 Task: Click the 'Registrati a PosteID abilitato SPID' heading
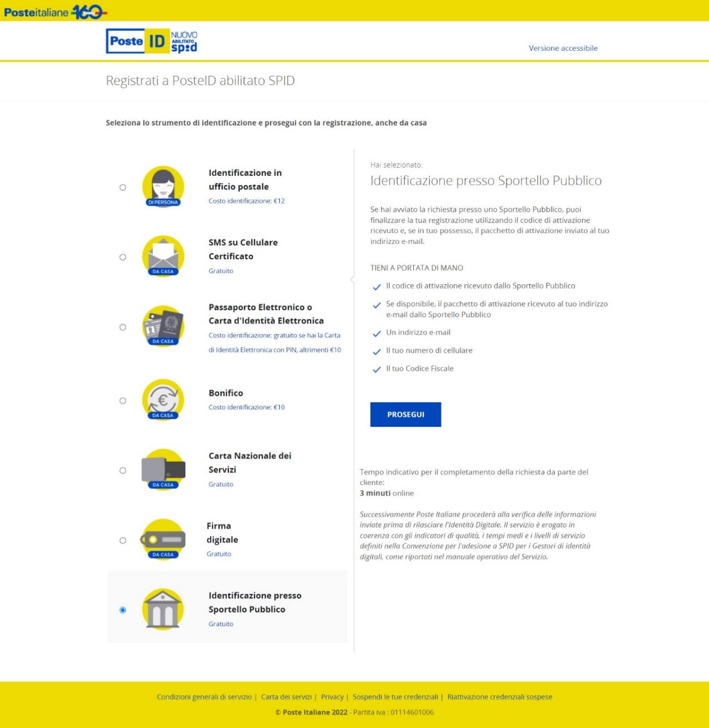click(x=200, y=81)
